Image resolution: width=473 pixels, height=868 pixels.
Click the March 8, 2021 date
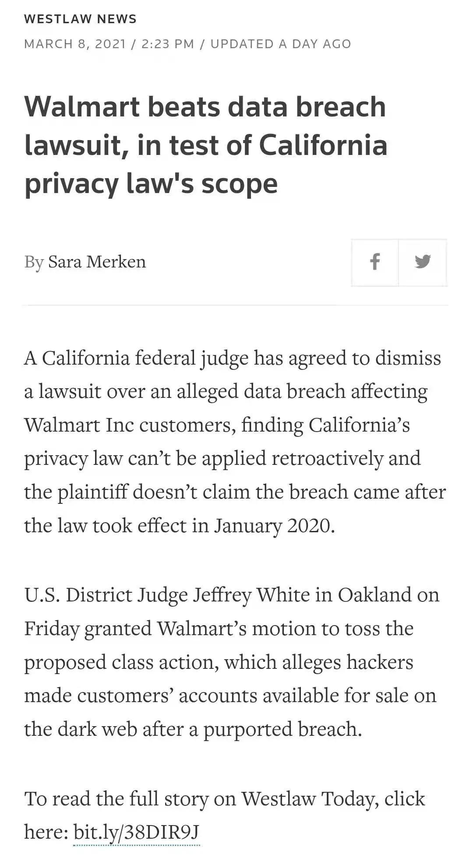75,44
